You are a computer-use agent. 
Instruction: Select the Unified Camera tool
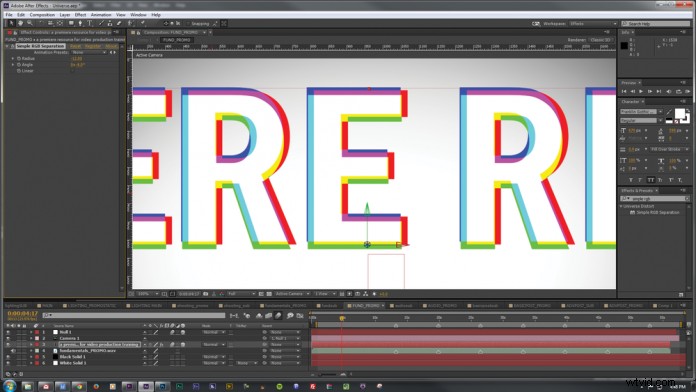click(x=51, y=23)
